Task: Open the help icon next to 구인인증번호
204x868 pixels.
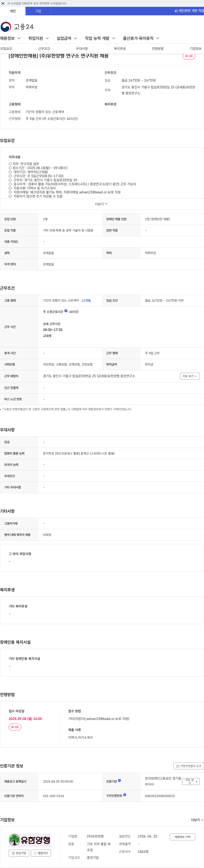Action: pos(125,795)
